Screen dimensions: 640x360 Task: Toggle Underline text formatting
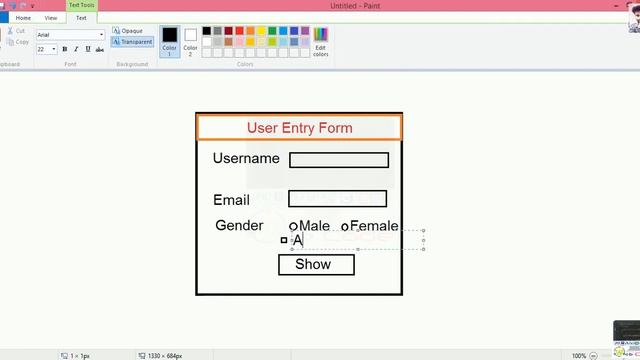[88, 49]
